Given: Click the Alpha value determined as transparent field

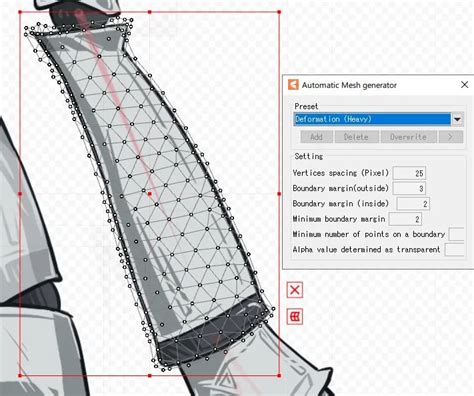Looking at the screenshot, I should (455, 250).
